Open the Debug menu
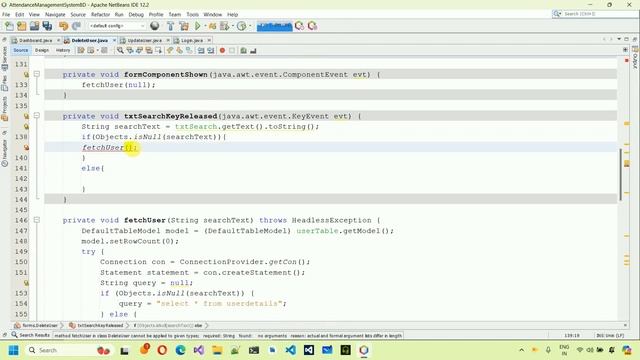Image resolution: width=640 pixels, height=360 pixels. (136, 14)
